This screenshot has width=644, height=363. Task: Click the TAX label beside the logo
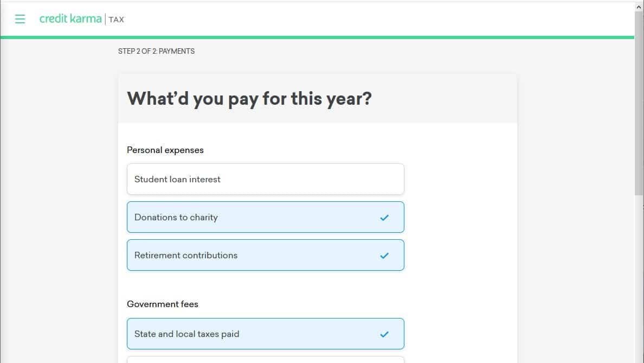(117, 20)
